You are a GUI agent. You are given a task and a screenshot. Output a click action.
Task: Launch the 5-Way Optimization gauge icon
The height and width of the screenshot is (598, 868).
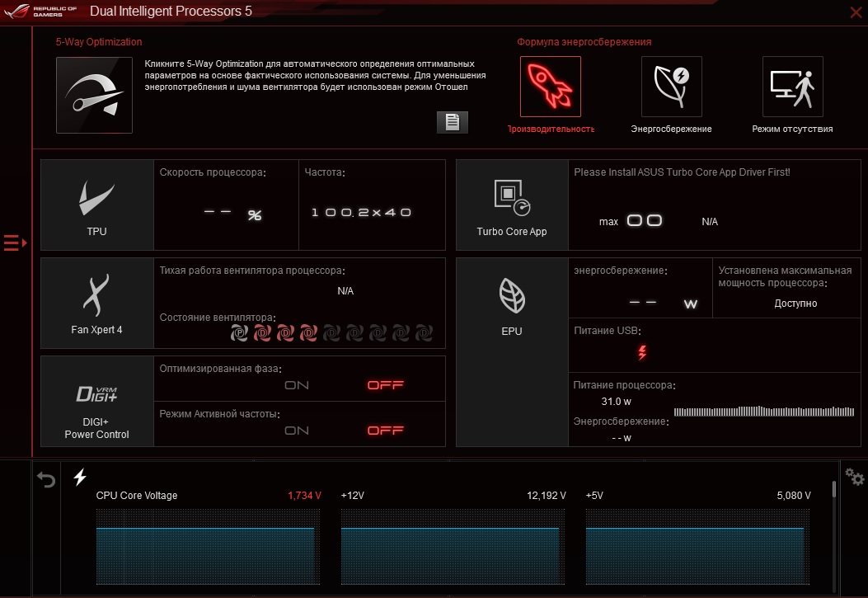[x=94, y=95]
